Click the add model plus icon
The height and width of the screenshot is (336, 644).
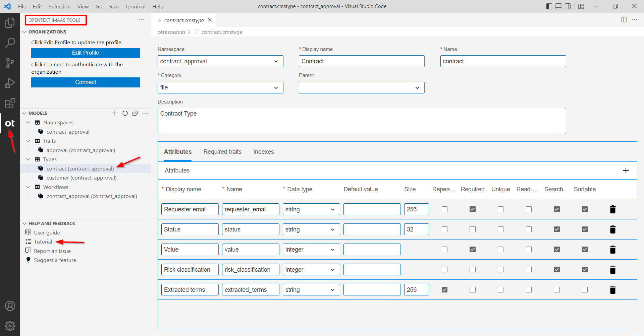point(115,113)
